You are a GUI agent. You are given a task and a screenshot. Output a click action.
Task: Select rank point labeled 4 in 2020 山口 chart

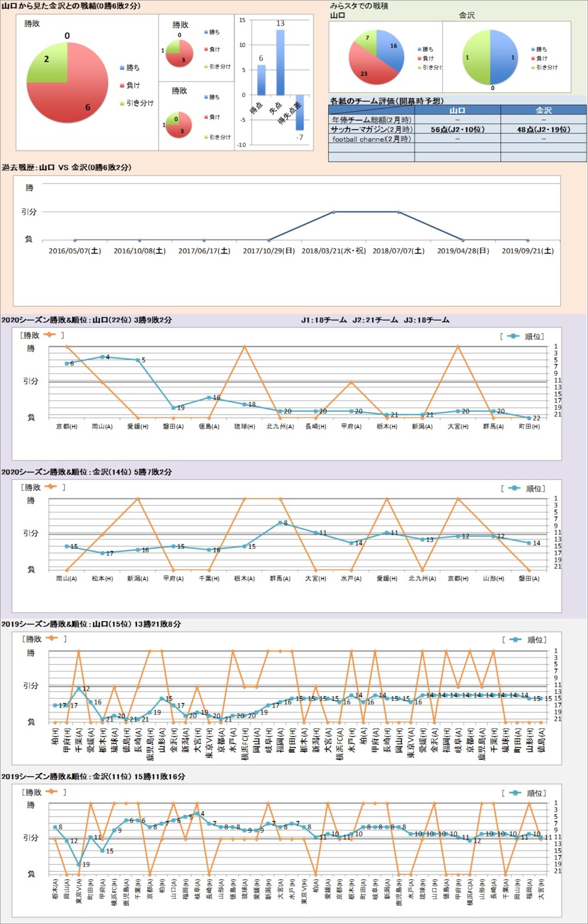pos(102,357)
